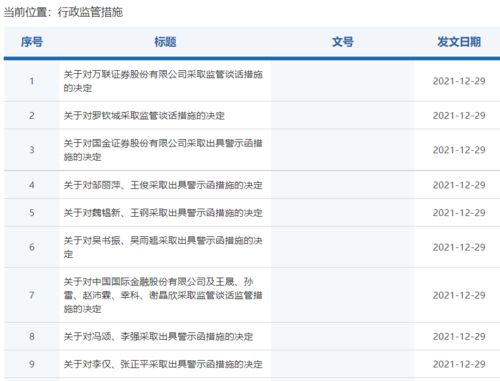Click the 文号 column header

[342, 42]
